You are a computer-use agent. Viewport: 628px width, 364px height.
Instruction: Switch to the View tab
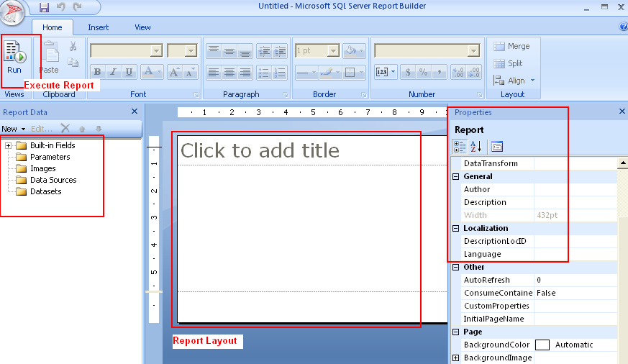click(x=142, y=27)
